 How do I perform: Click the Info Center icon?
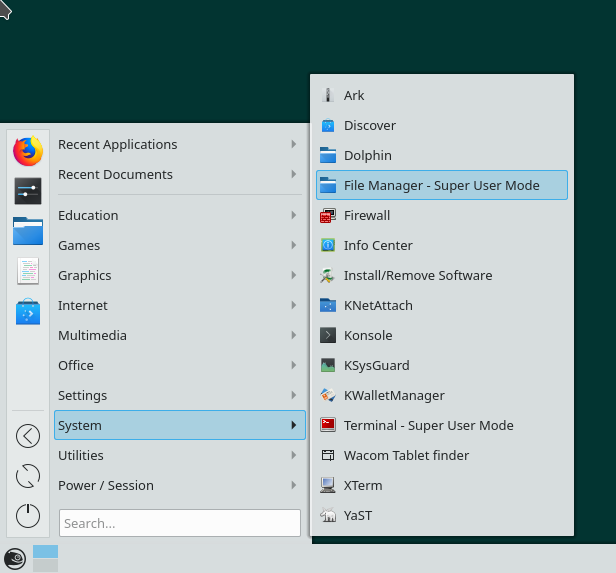[328, 245]
